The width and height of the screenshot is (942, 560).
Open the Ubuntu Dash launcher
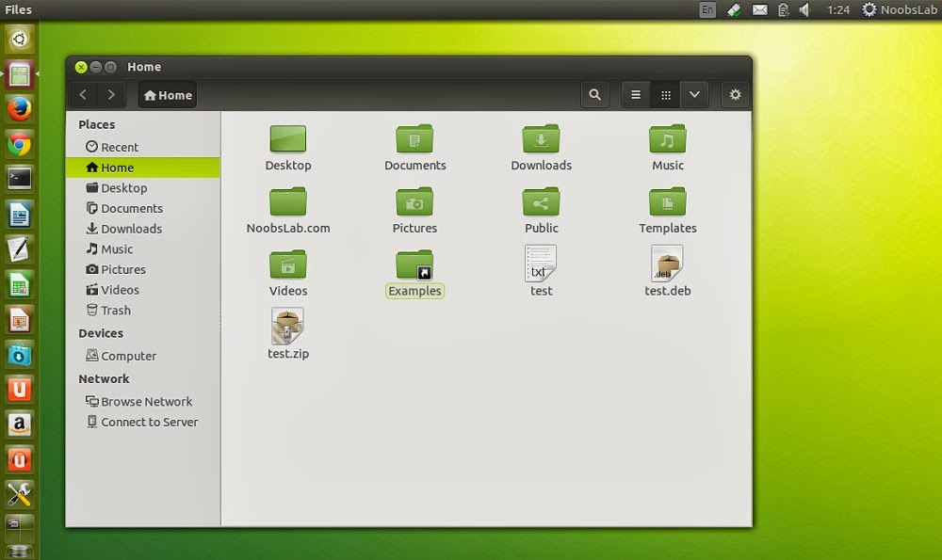pos(19,40)
